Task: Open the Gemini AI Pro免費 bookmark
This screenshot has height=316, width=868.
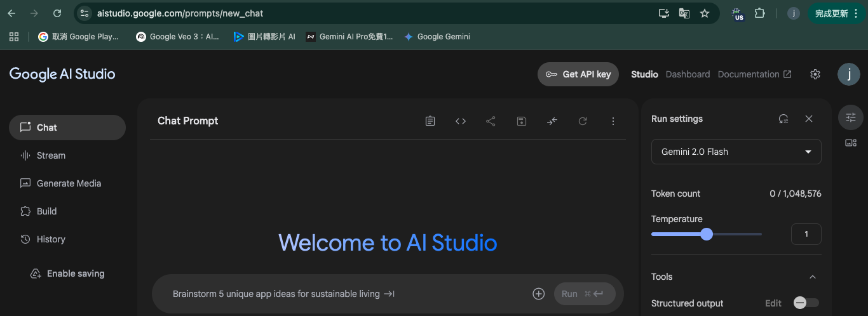Action: [x=349, y=37]
